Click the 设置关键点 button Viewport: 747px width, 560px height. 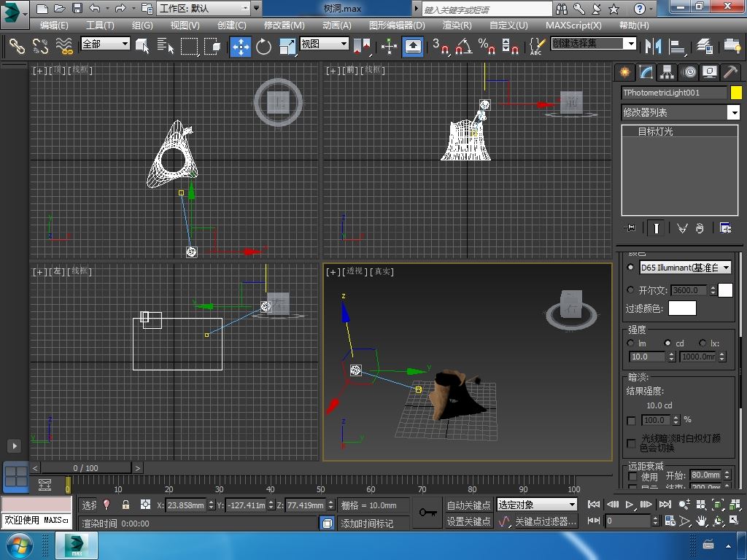click(468, 521)
